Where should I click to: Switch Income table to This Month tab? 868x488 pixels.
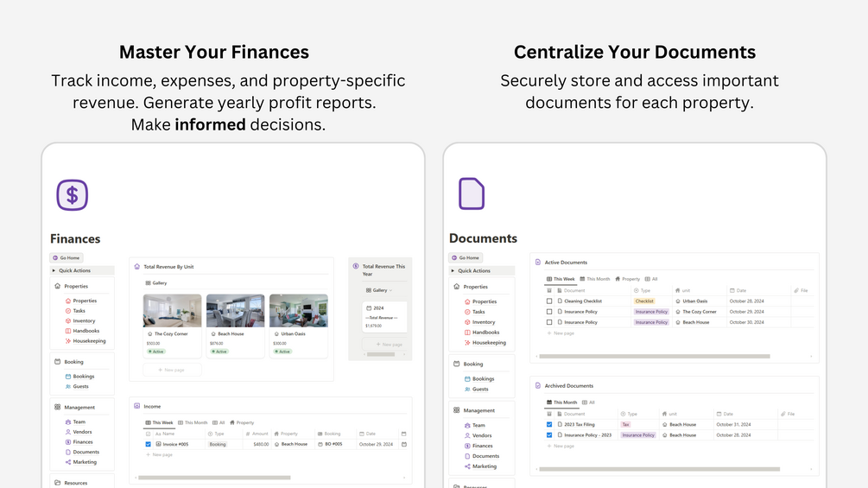(193, 422)
